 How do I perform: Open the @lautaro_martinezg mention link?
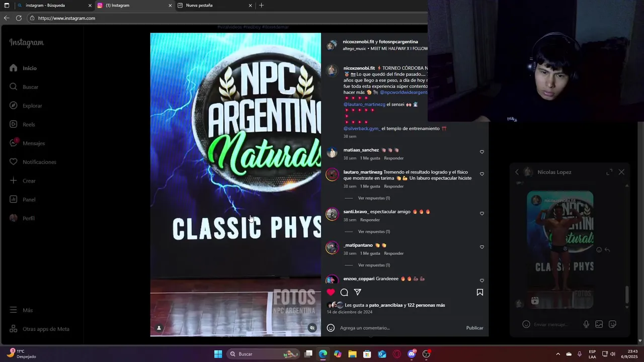coord(364,105)
